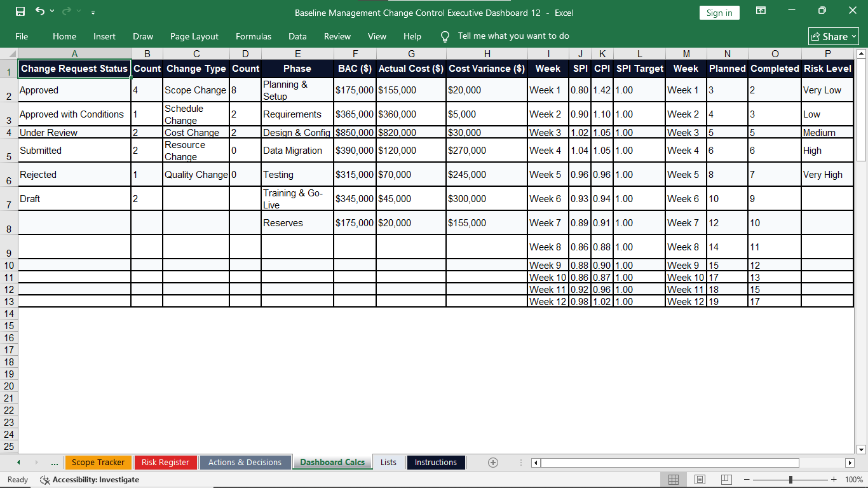The width and height of the screenshot is (868, 488).
Task: Select the Cost Variance ($) header cell
Action: click(x=487, y=69)
